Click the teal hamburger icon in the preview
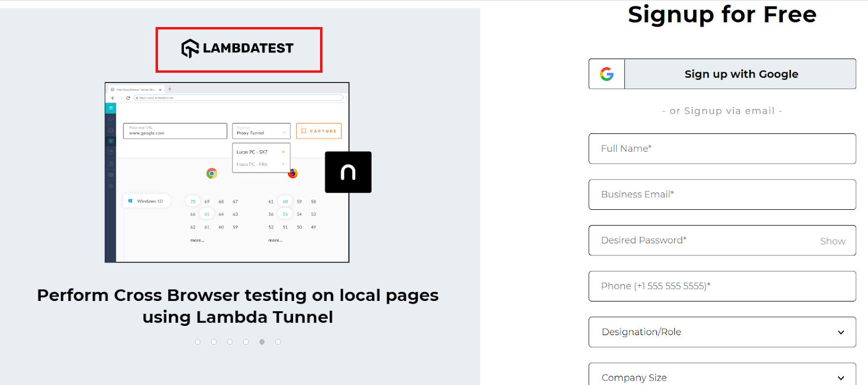This screenshot has width=868, height=385. click(111, 108)
